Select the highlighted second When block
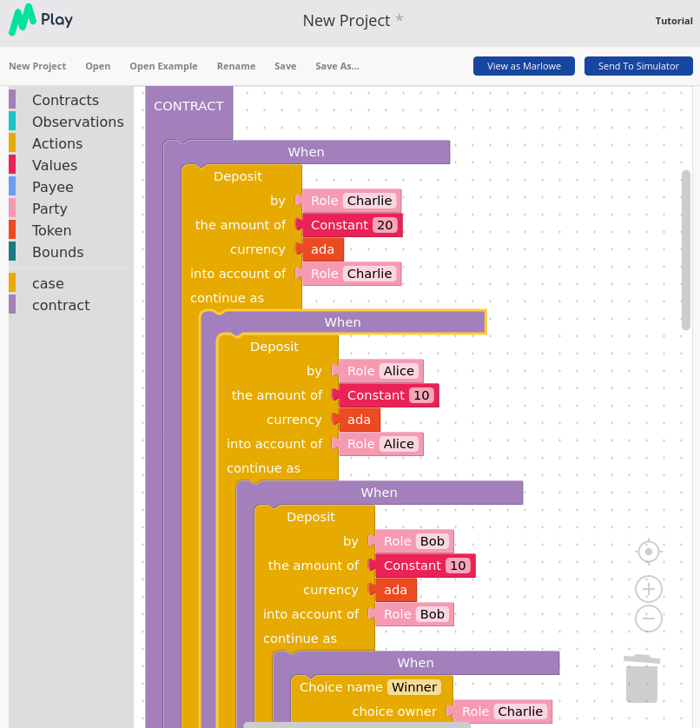 click(x=342, y=322)
